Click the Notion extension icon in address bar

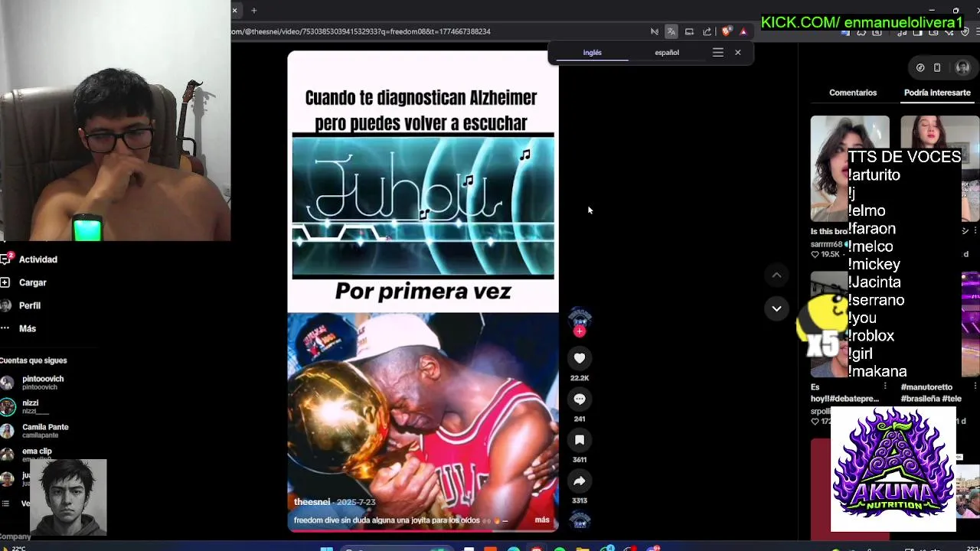[x=654, y=31]
